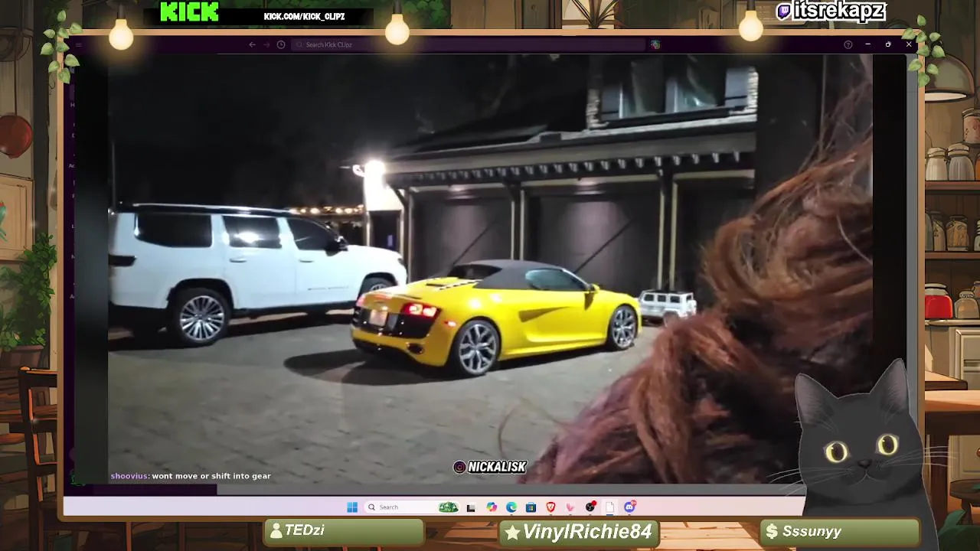Switch to OBS Studio in taskbar

point(590,507)
